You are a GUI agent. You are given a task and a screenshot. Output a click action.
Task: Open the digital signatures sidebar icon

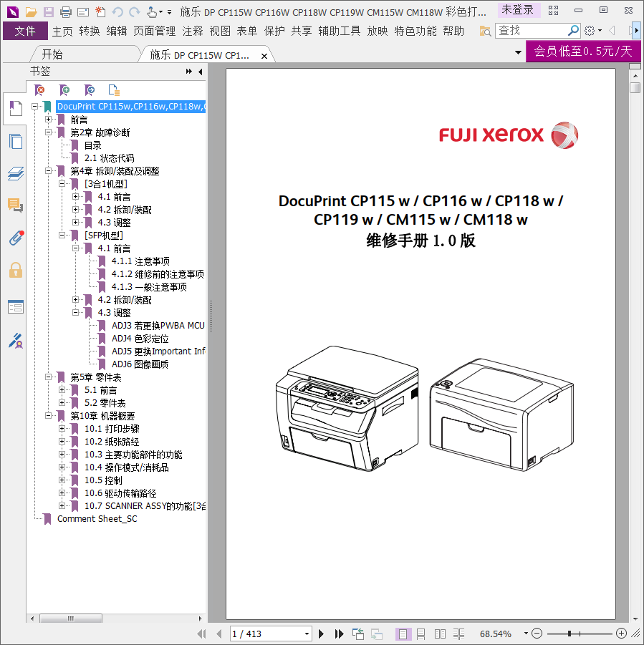16,341
